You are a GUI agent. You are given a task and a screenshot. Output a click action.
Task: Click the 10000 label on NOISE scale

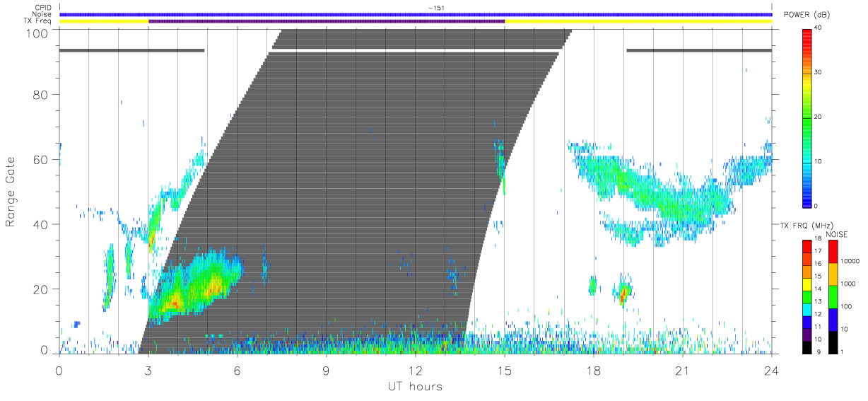tap(850, 261)
